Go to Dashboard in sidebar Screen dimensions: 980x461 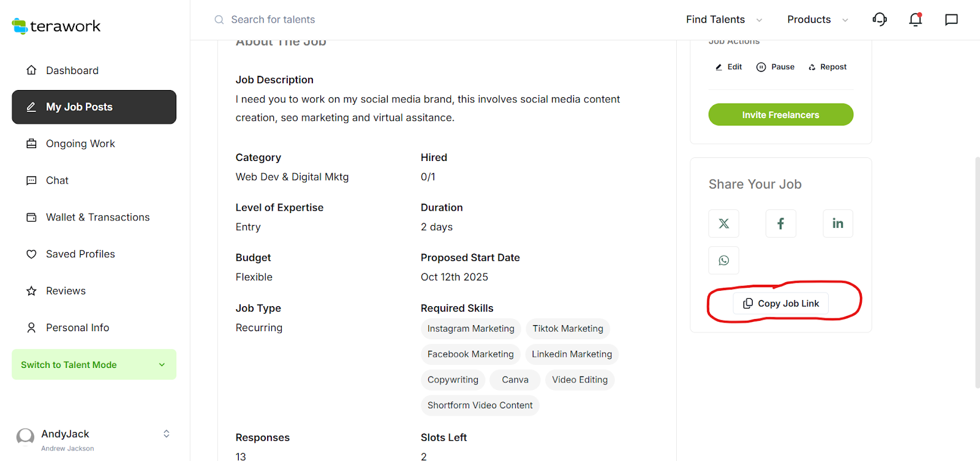(72, 70)
